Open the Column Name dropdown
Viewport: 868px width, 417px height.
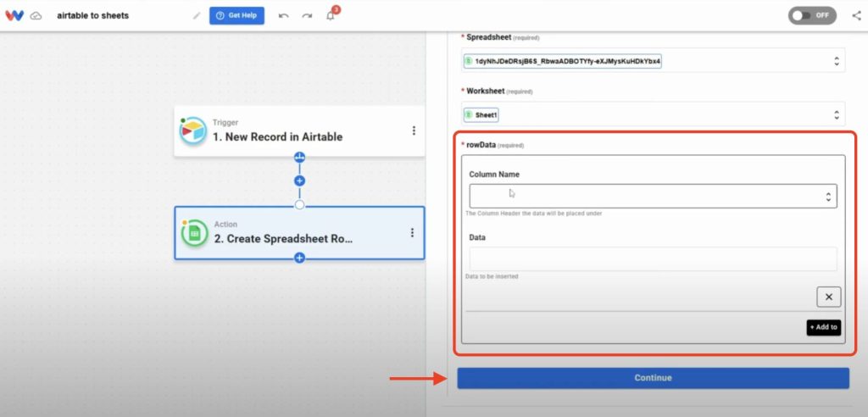(654, 196)
